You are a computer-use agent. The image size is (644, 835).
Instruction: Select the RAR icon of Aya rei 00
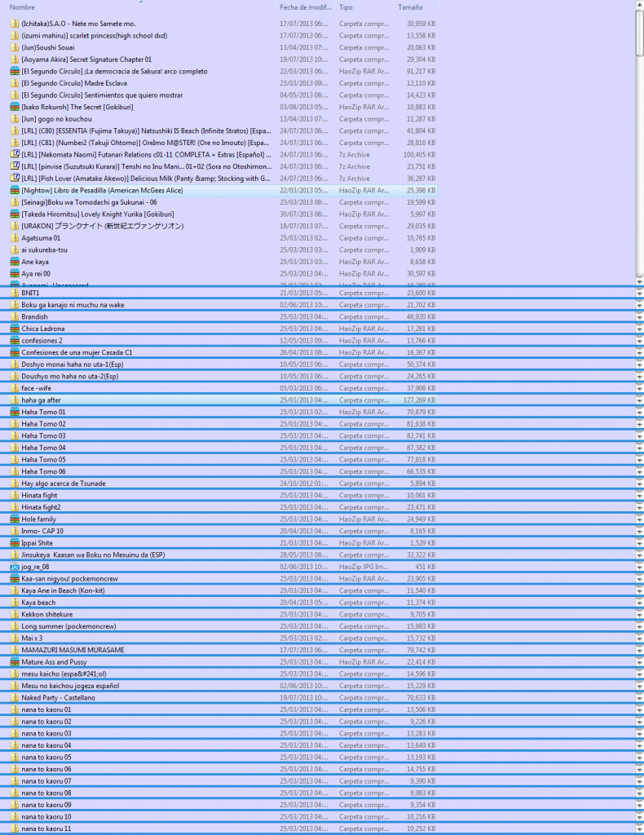click(15, 274)
